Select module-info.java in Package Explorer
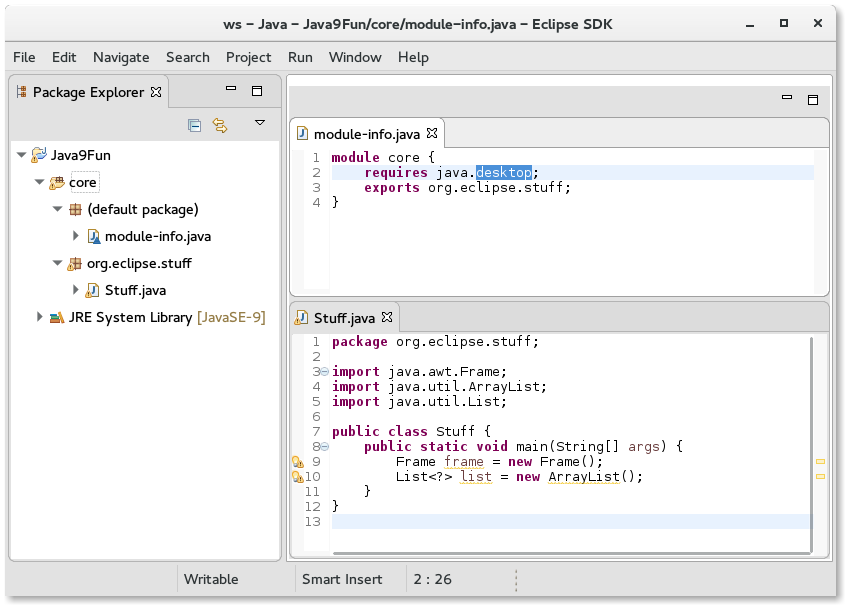The width and height of the screenshot is (845, 605). pos(158,236)
